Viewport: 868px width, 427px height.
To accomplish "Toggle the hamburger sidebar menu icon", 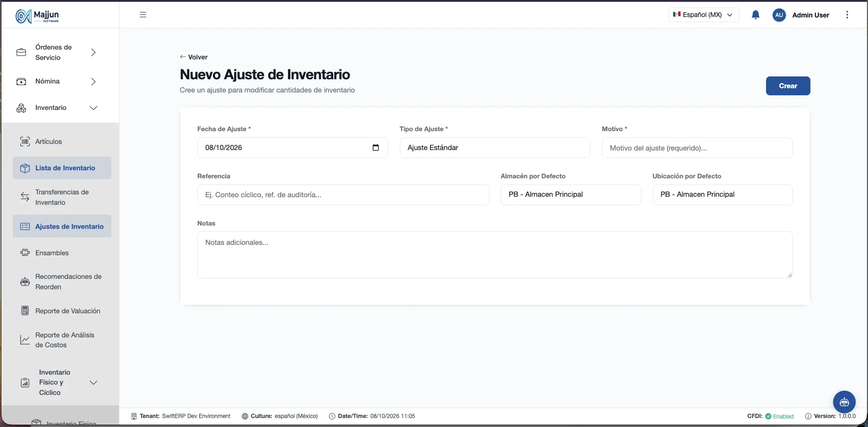I will pos(143,15).
